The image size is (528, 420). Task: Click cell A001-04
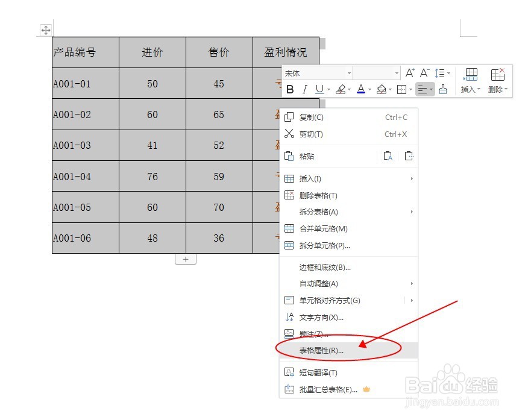pyautogui.click(x=86, y=177)
